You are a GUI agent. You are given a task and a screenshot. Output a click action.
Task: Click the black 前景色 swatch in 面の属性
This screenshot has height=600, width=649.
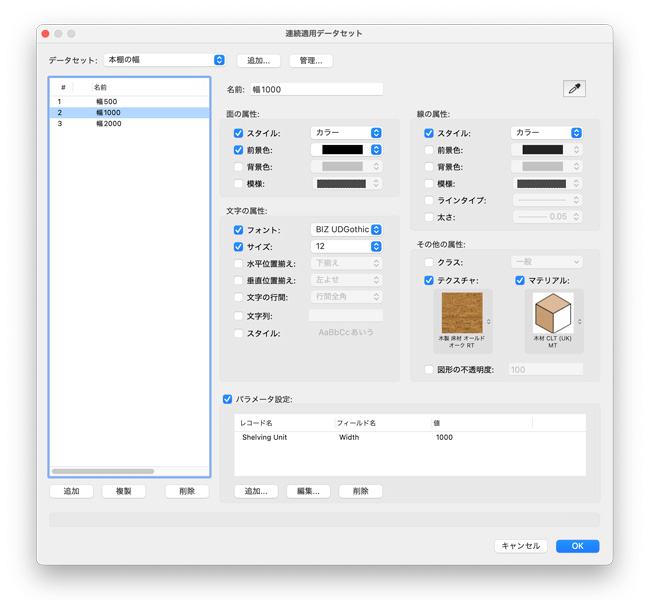[342, 150]
